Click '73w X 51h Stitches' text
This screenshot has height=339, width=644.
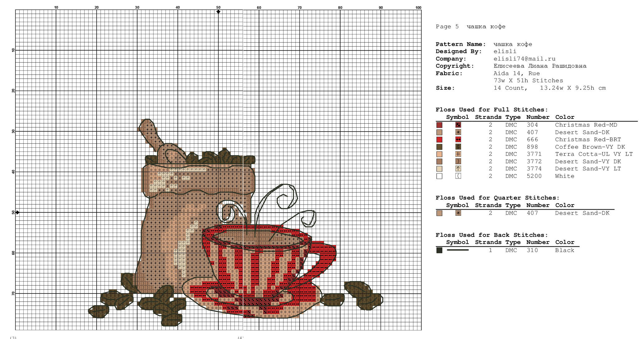pyautogui.click(x=528, y=81)
